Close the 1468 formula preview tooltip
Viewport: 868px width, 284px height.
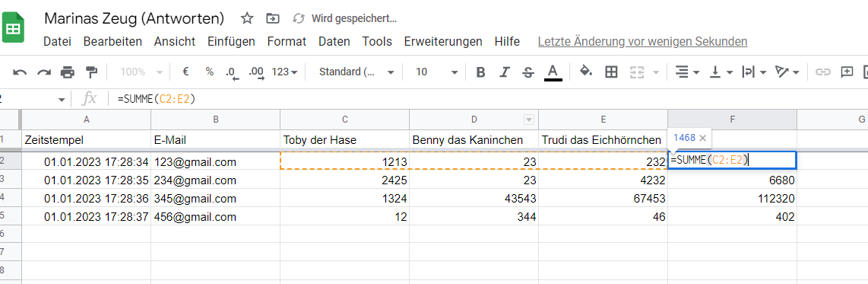point(703,138)
